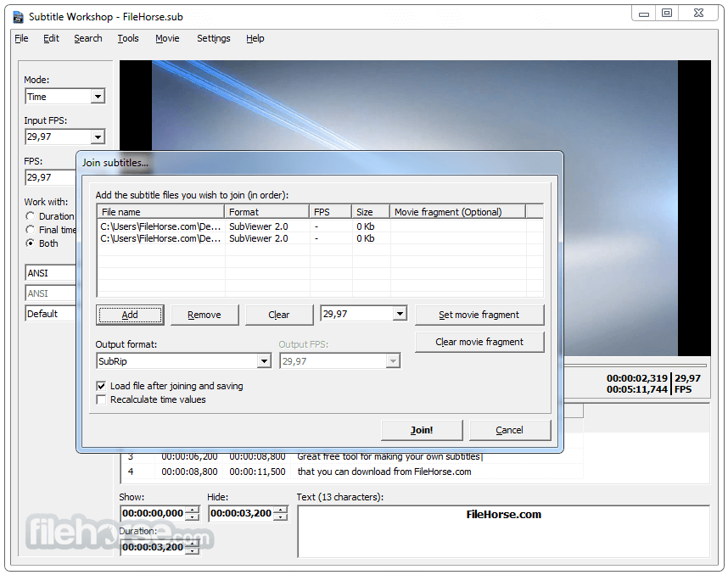Close the Subtitle Workshop window

coord(698,14)
